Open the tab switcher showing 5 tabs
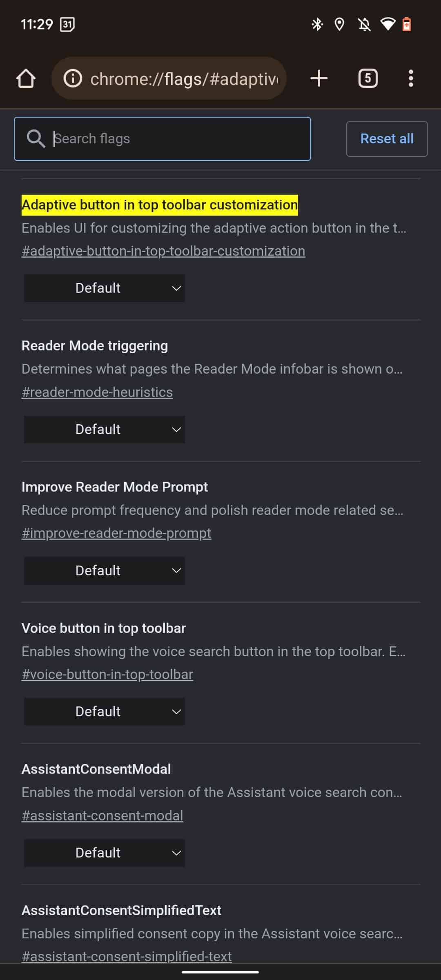Viewport: 441px width, 980px height. 367,78
